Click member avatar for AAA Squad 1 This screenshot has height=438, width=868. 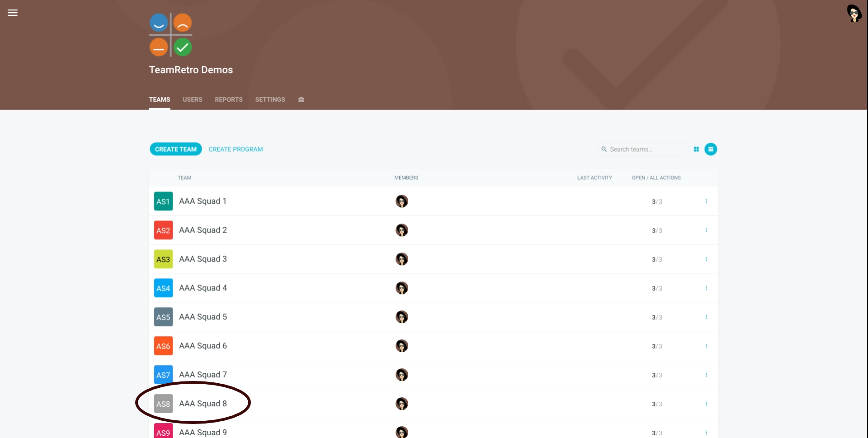tap(402, 201)
